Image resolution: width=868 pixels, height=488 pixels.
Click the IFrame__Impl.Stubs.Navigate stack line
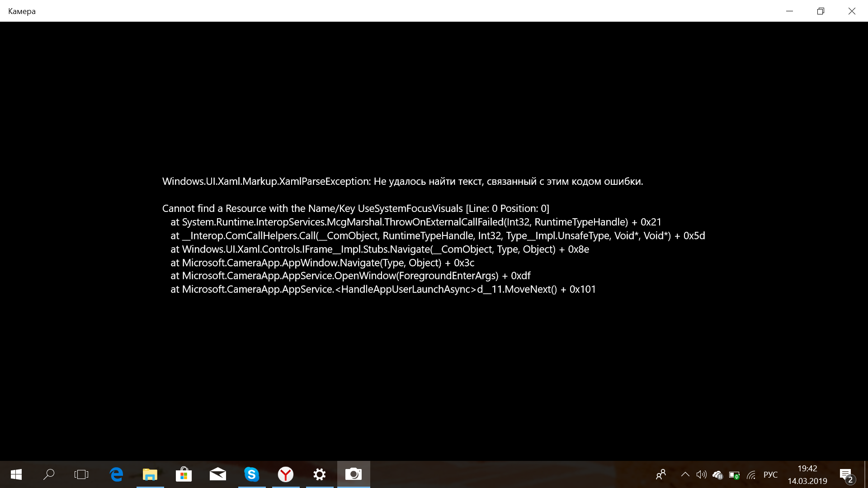380,249
